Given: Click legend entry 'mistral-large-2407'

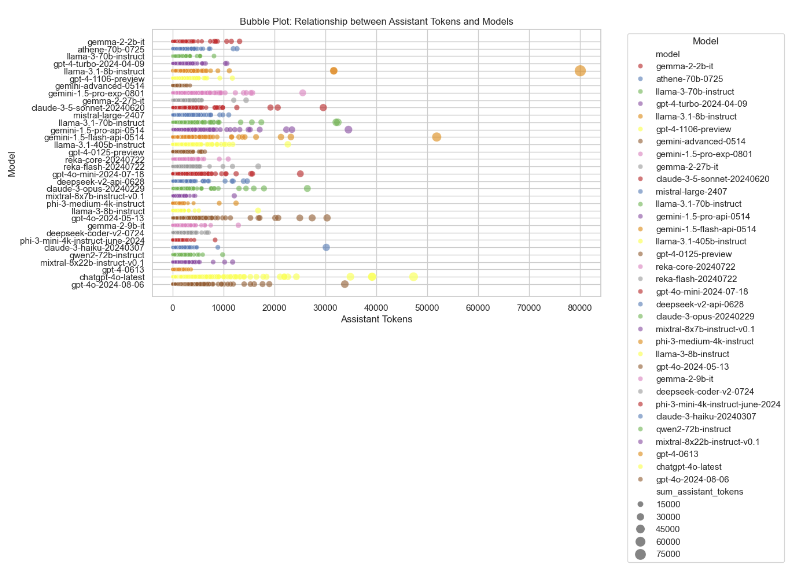Looking at the screenshot, I should click(x=691, y=191).
